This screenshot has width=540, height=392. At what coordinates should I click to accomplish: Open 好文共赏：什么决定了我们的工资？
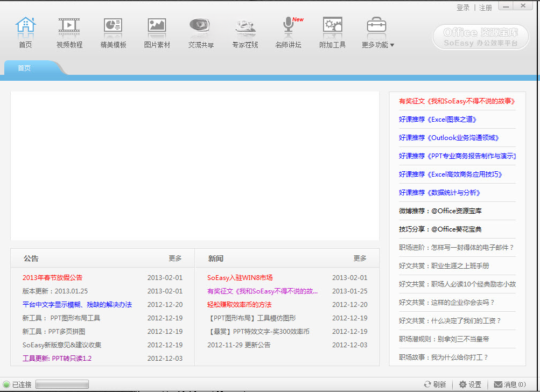(x=450, y=320)
